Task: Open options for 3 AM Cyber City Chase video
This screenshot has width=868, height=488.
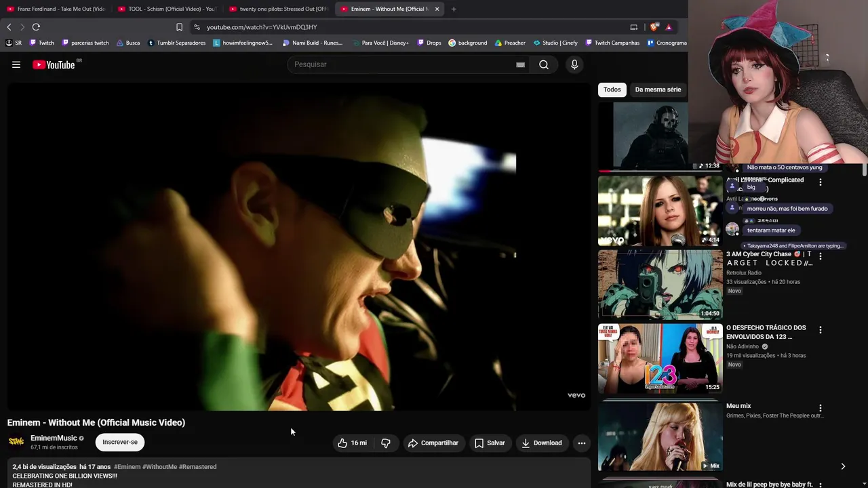Action: [820, 256]
